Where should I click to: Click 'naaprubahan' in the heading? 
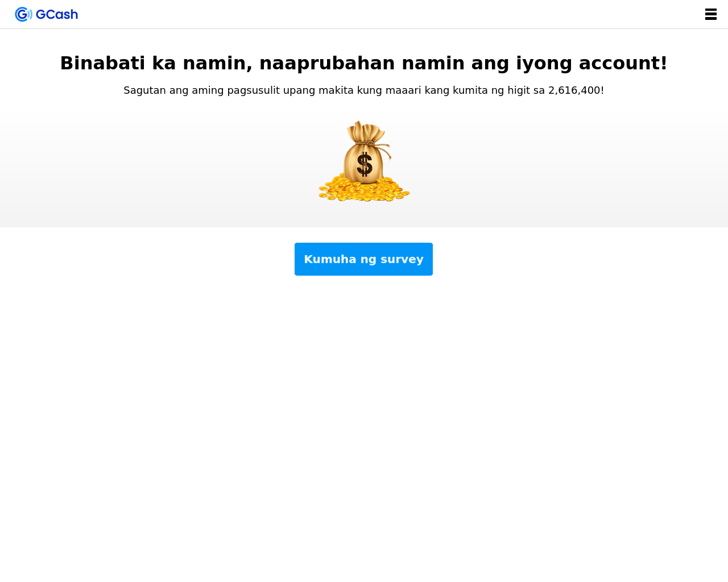327,63
